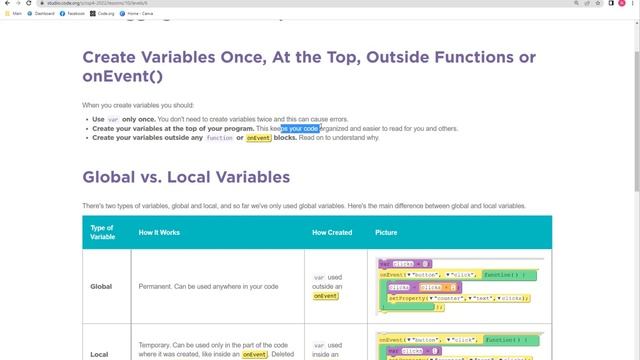
Task: Reload the page with the refresh icon
Action: (x=29, y=3)
